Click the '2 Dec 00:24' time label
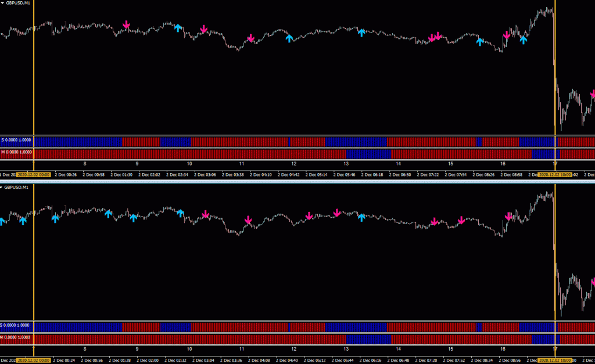595x364 pixels. pos(64,360)
